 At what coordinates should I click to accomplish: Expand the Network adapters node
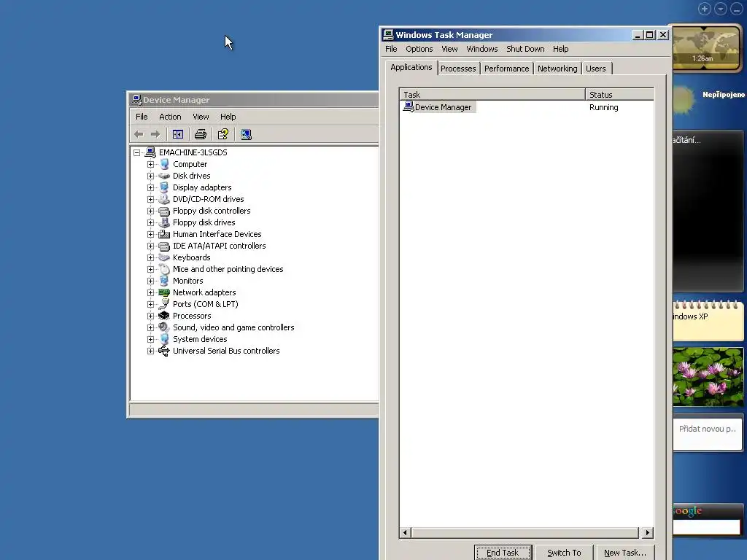150,293
